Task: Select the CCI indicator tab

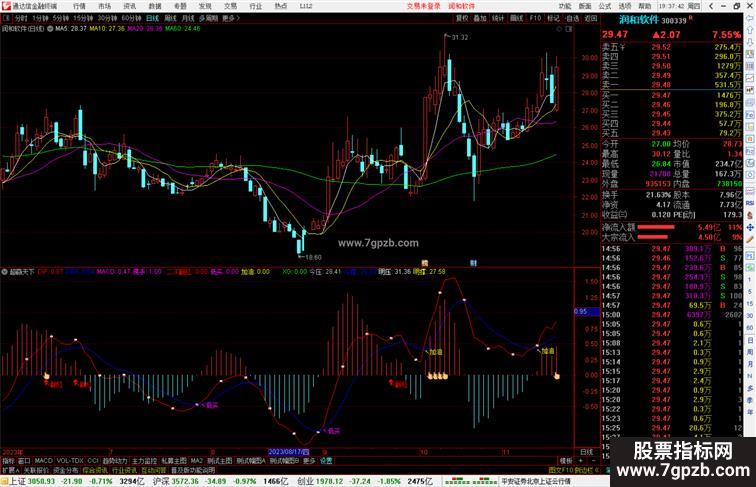Action: (x=93, y=461)
